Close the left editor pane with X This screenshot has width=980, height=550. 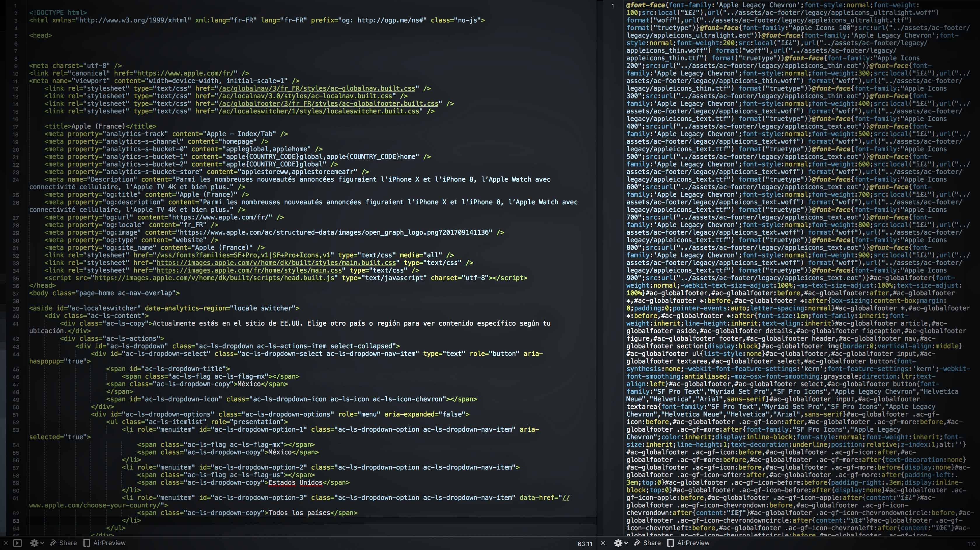pos(5,543)
